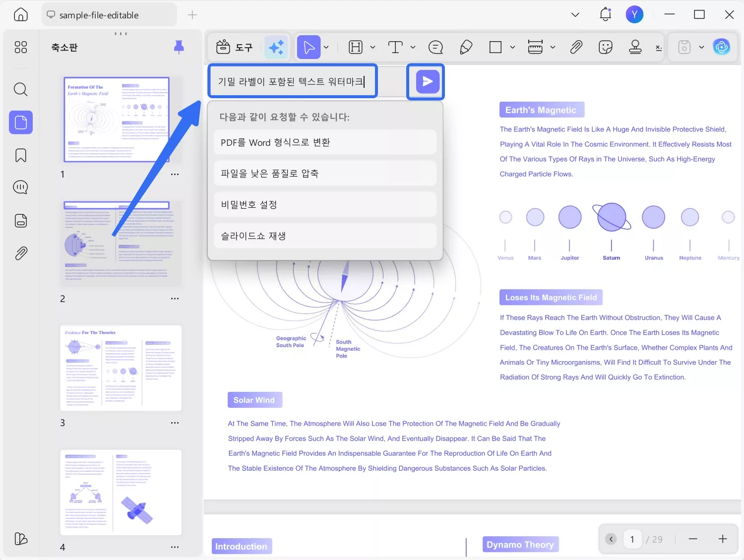Open the UPDF AI assistant icon
The height and width of the screenshot is (560, 744).
(722, 47)
